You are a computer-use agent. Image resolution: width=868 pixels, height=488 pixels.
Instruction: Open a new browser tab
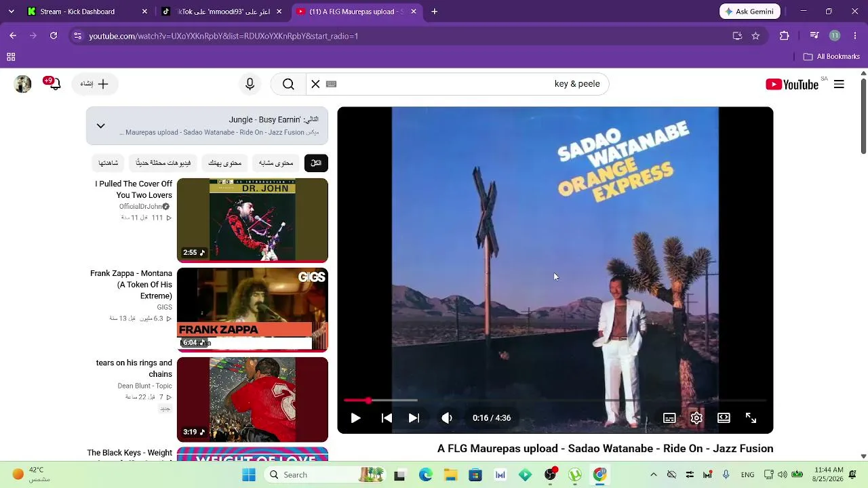pyautogui.click(x=435, y=12)
